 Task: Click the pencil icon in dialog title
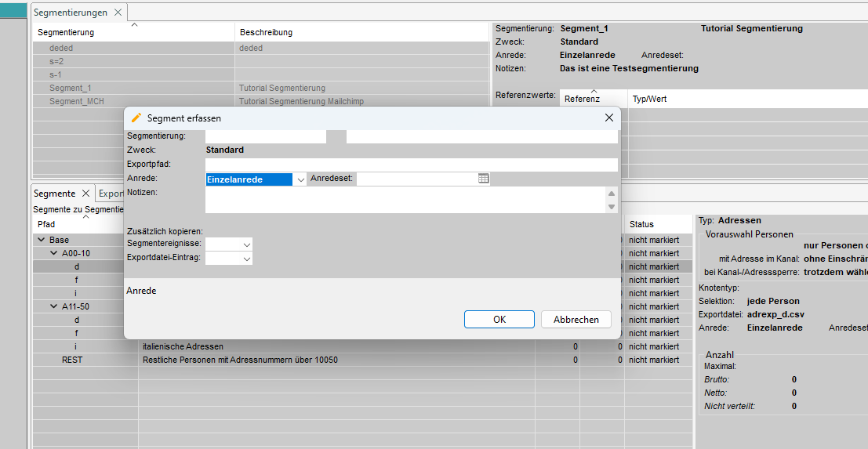(x=136, y=118)
